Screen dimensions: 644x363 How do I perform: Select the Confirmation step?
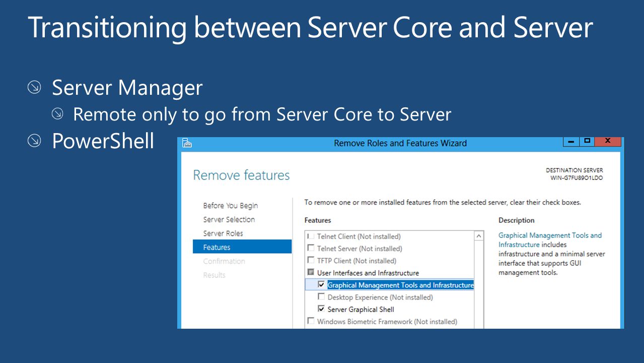click(x=224, y=261)
